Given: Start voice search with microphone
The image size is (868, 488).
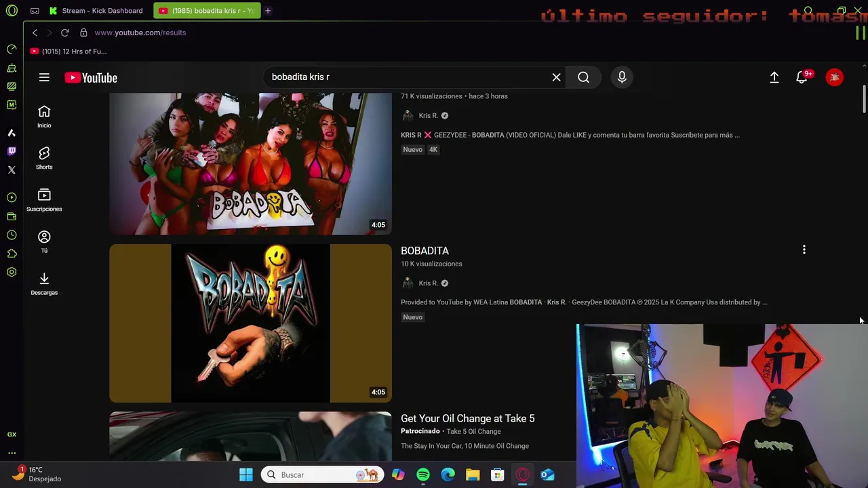Looking at the screenshot, I should pos(622,77).
